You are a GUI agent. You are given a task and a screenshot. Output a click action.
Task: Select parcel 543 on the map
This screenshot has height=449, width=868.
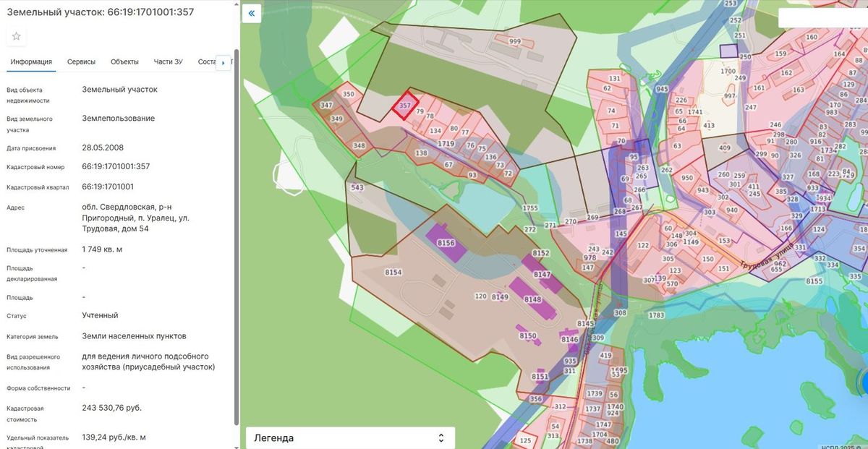pyautogui.click(x=357, y=188)
